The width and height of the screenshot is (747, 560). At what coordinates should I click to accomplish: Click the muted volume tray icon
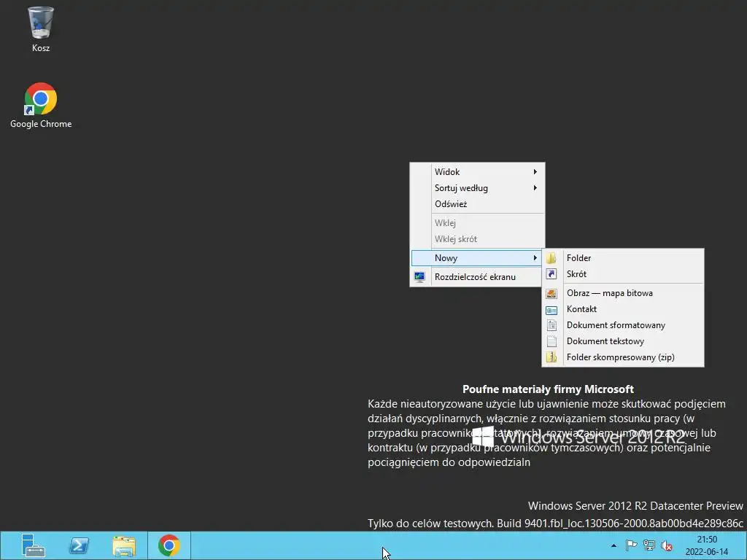click(667, 545)
